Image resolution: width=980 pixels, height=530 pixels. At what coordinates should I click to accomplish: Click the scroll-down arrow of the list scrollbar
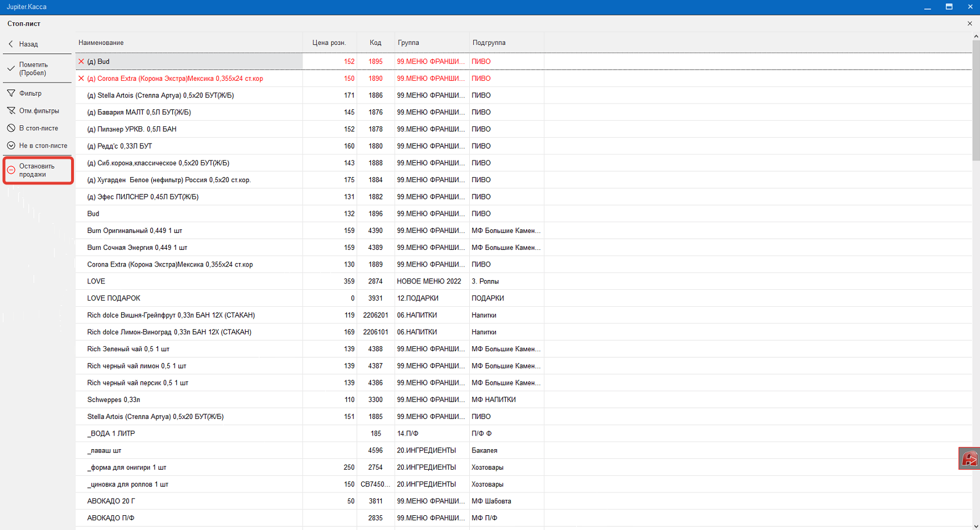[976, 526]
